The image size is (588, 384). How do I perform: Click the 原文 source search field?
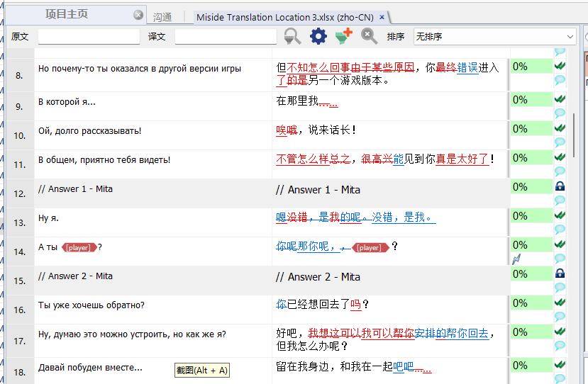point(89,36)
